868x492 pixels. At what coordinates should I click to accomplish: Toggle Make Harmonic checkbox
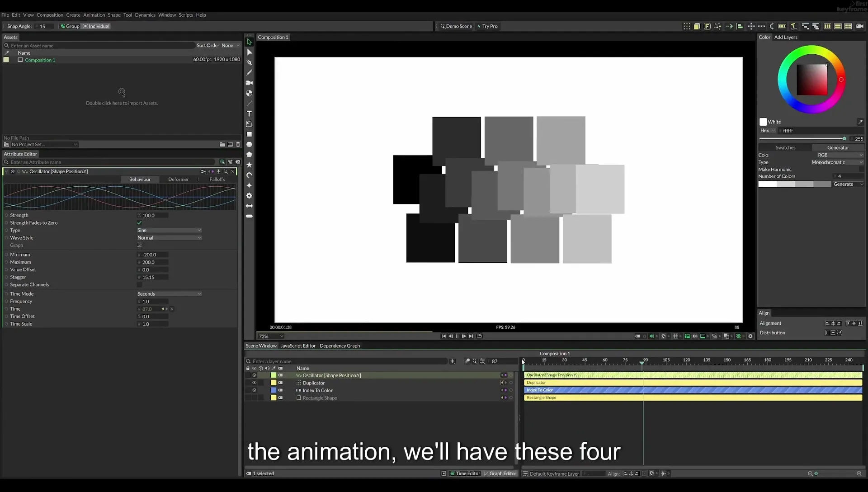(x=861, y=169)
